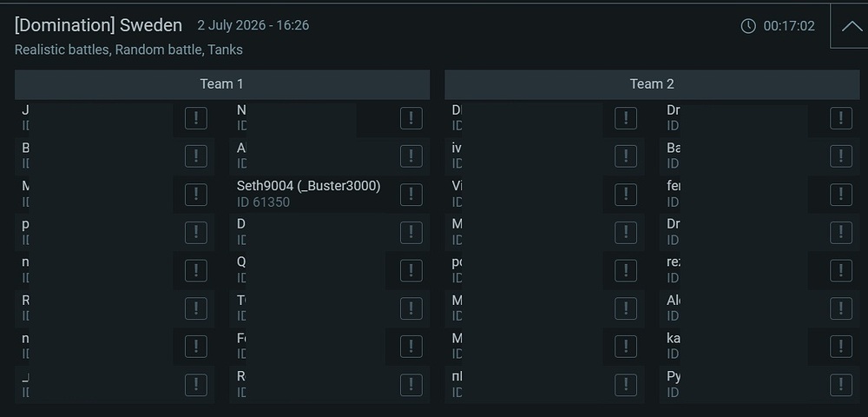Click the report icon for the Team 1 player starting with Q
Image resolution: width=868 pixels, height=417 pixels.
(411, 270)
